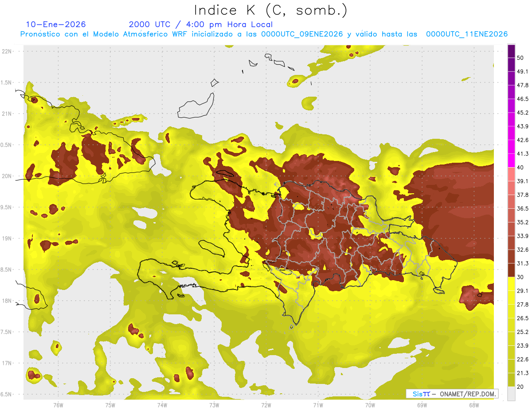Screen dimensions: 532x411
Task: Click the colorbar value "36.5"
Action: (523, 208)
